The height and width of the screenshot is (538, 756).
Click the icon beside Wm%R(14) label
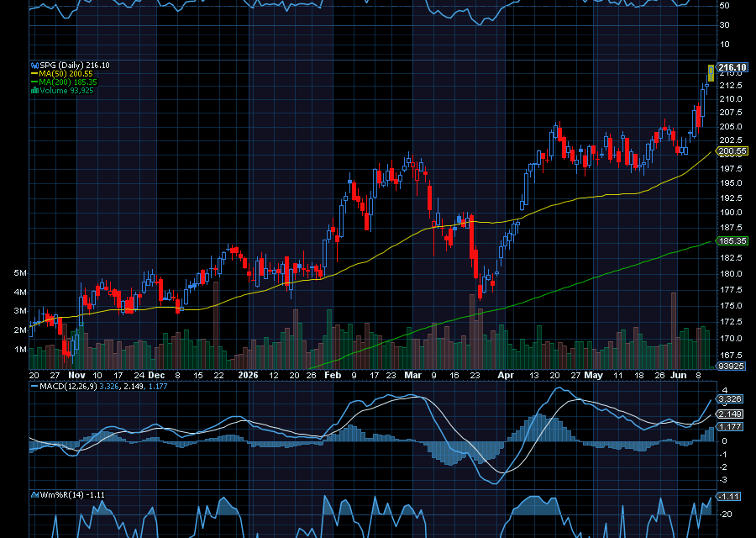click(34, 494)
